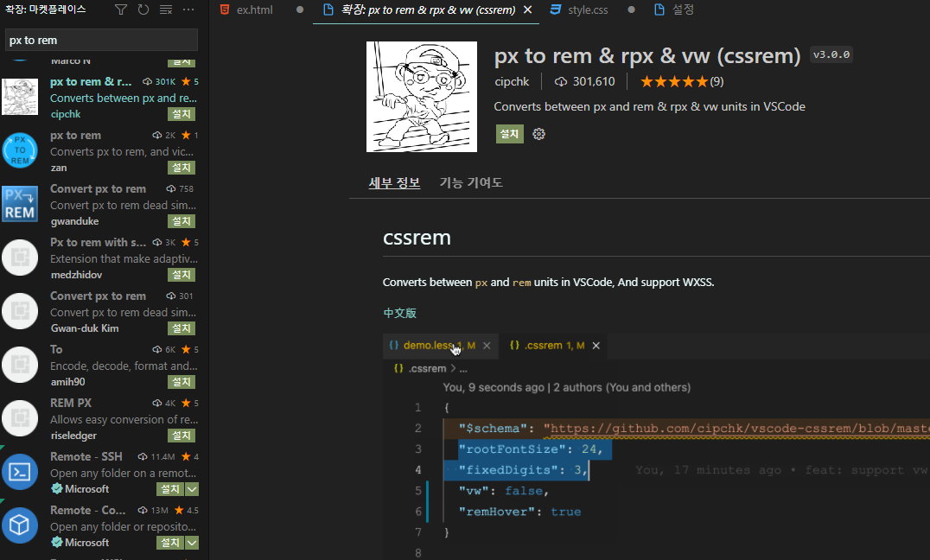
Task: Click the style.css file icon in tab
Action: [556, 10]
